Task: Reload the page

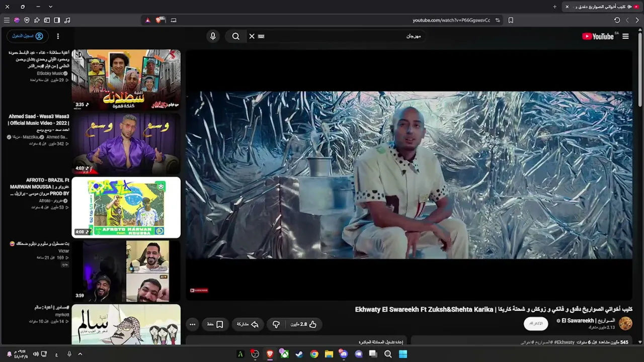Action: coord(617,20)
